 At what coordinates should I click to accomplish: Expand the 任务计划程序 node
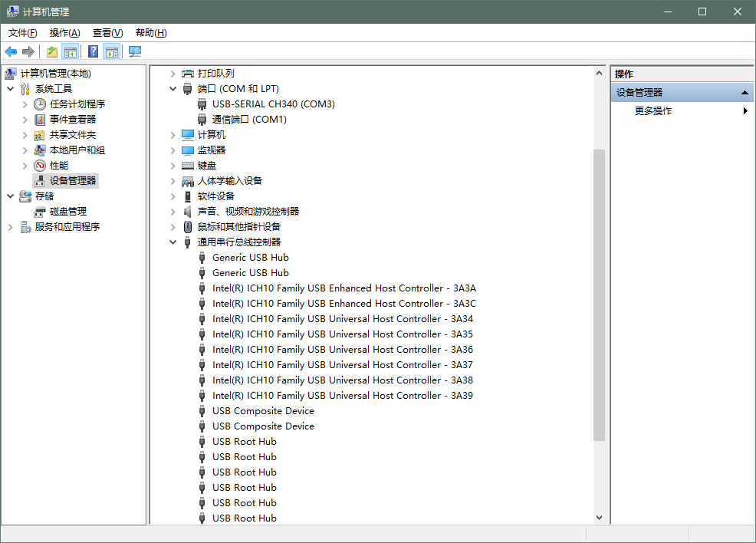point(25,104)
